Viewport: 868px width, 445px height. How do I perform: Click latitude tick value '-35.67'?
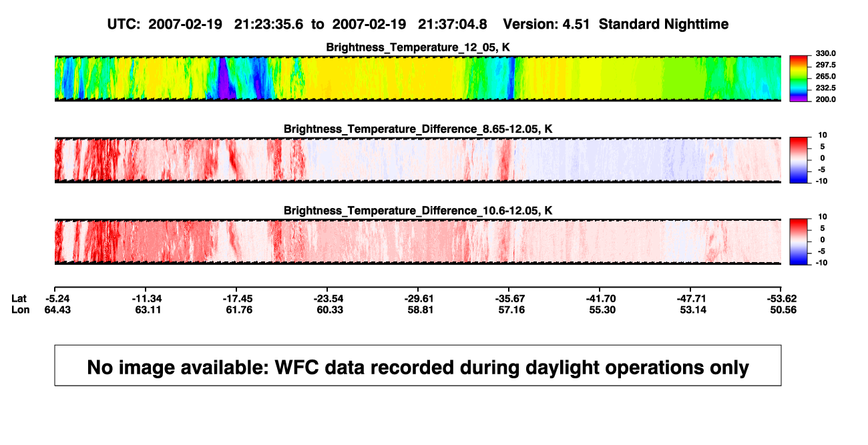pos(511,298)
